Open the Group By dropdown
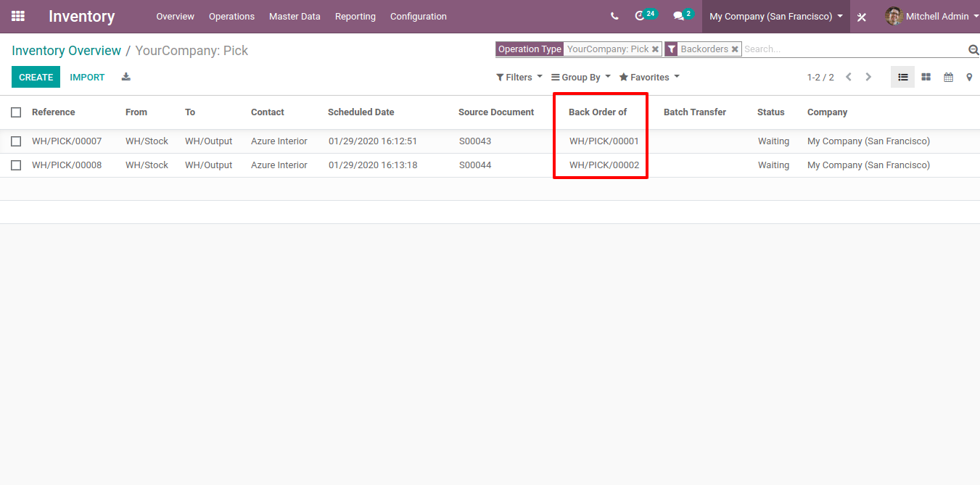The image size is (980, 485). pyautogui.click(x=580, y=76)
